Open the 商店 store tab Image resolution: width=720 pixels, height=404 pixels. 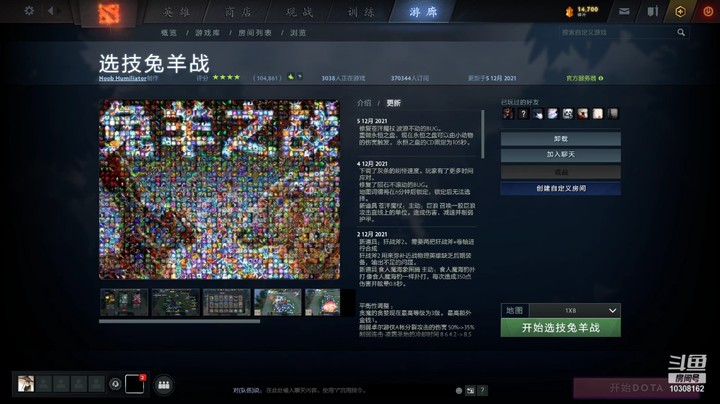point(238,12)
